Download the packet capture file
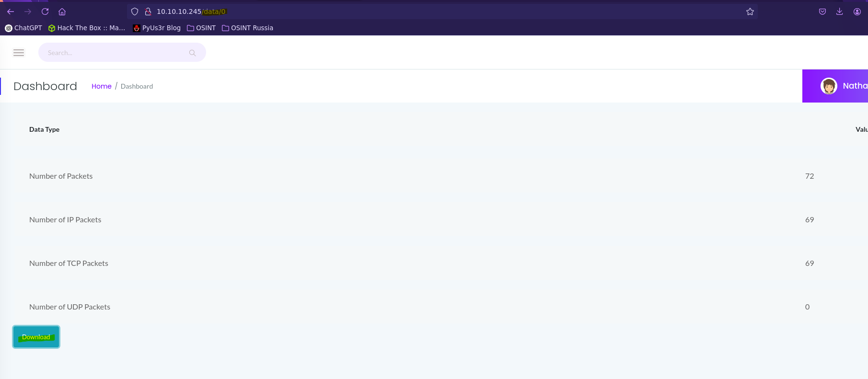 click(36, 337)
